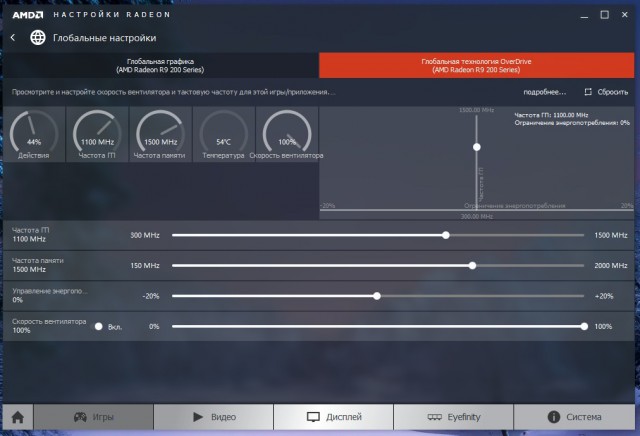Open the Дисплей section
This screenshot has height=436, width=640.
click(x=333, y=417)
